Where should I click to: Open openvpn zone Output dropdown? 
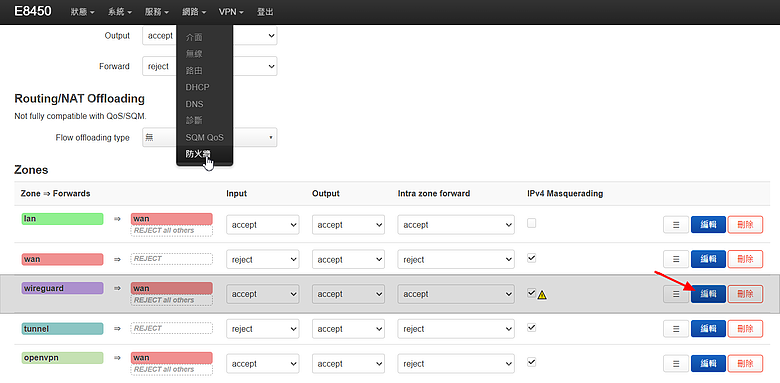point(348,364)
